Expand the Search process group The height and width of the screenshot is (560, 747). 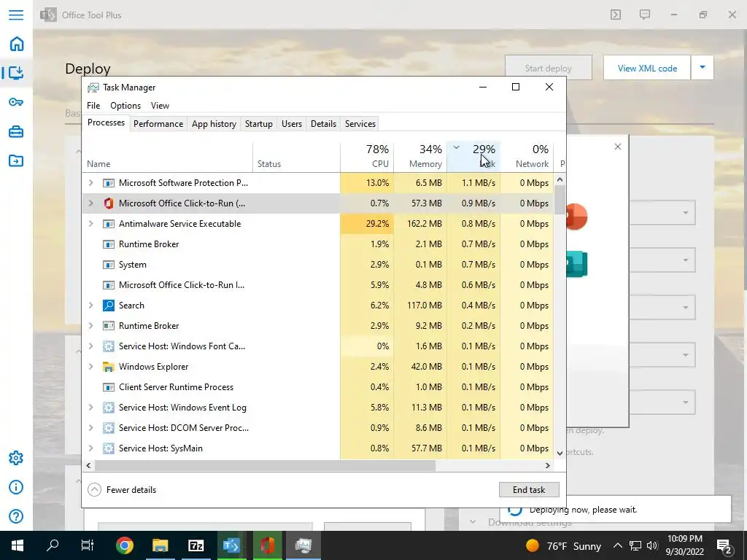tap(90, 306)
